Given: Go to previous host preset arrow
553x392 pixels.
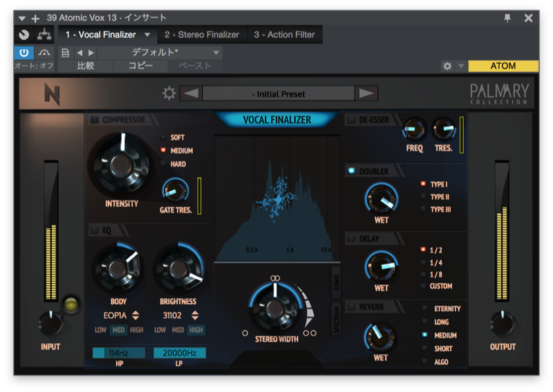Looking at the screenshot, I should point(79,53).
